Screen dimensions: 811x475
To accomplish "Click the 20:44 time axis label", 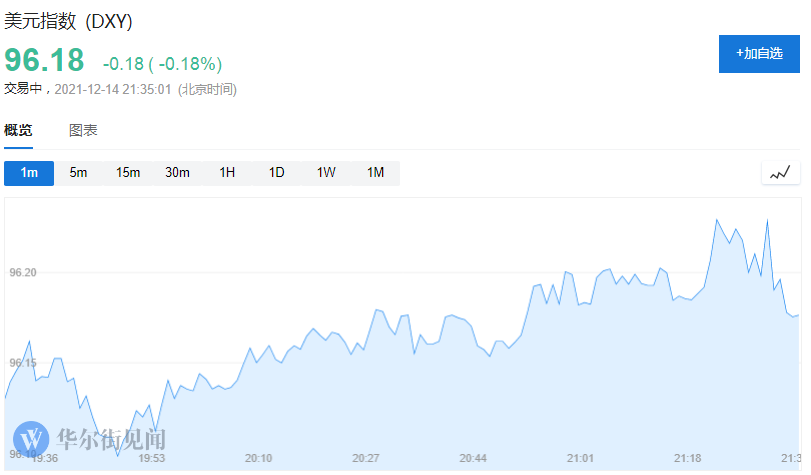I will coord(473,458).
